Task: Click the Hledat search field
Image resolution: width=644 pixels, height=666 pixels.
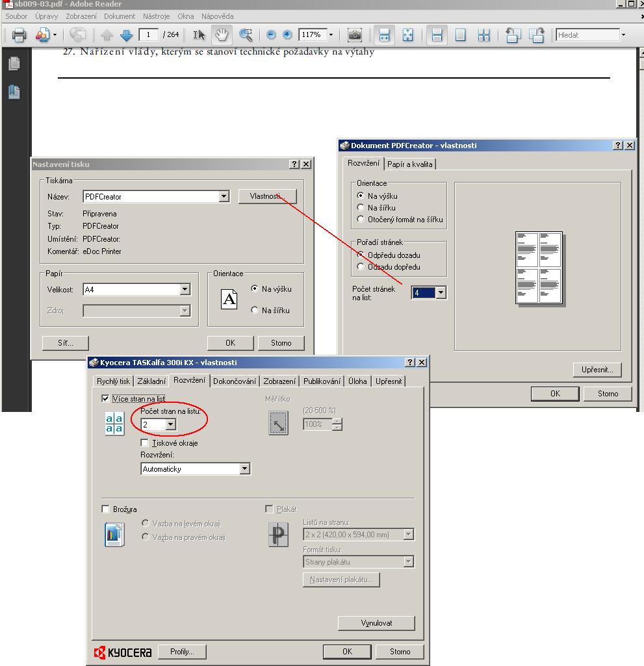Action: click(x=587, y=35)
